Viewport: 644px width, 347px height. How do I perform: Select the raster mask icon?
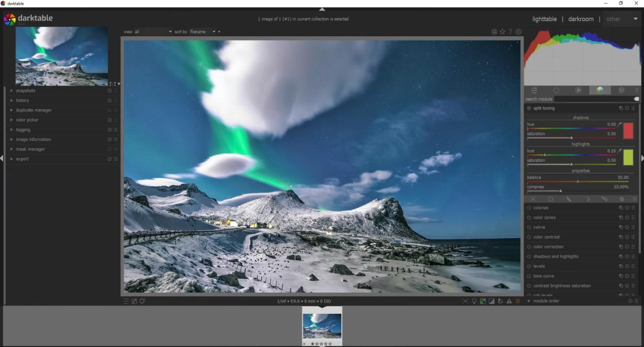coord(622,199)
